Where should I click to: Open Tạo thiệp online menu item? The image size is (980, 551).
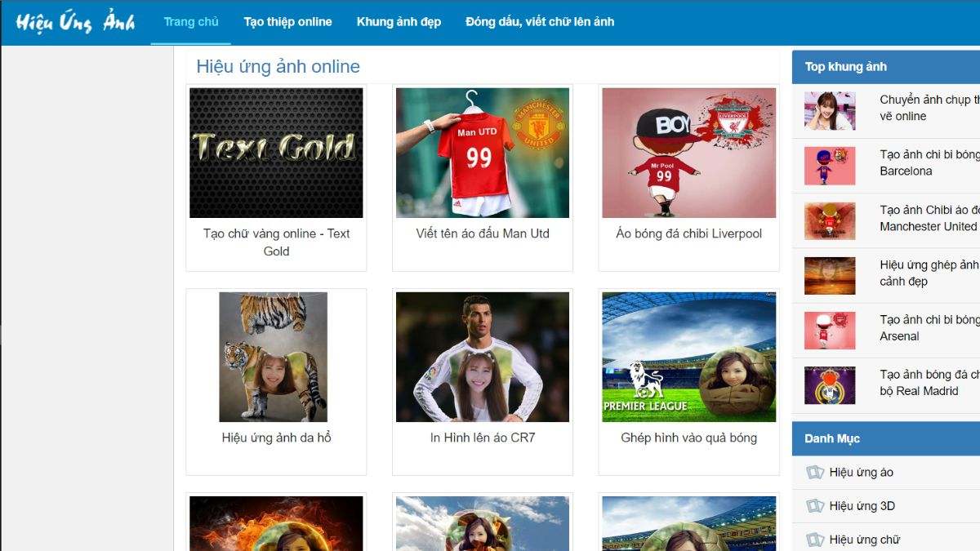(x=287, y=22)
